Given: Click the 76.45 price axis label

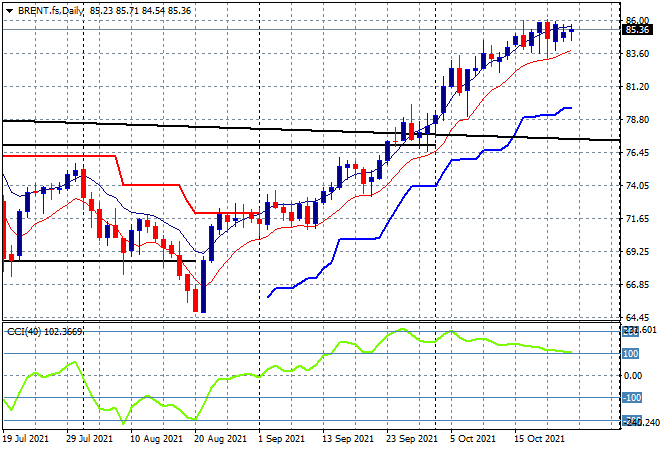Looking at the screenshot, I should click(x=637, y=152).
